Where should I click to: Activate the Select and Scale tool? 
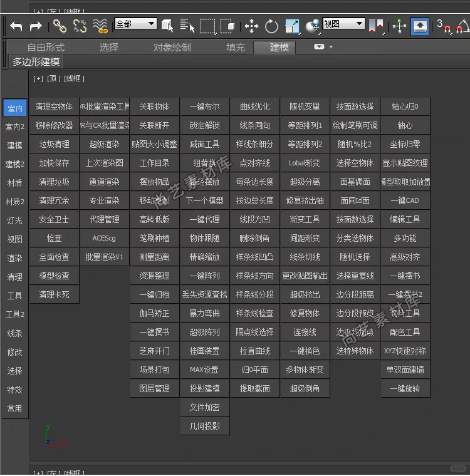click(292, 26)
